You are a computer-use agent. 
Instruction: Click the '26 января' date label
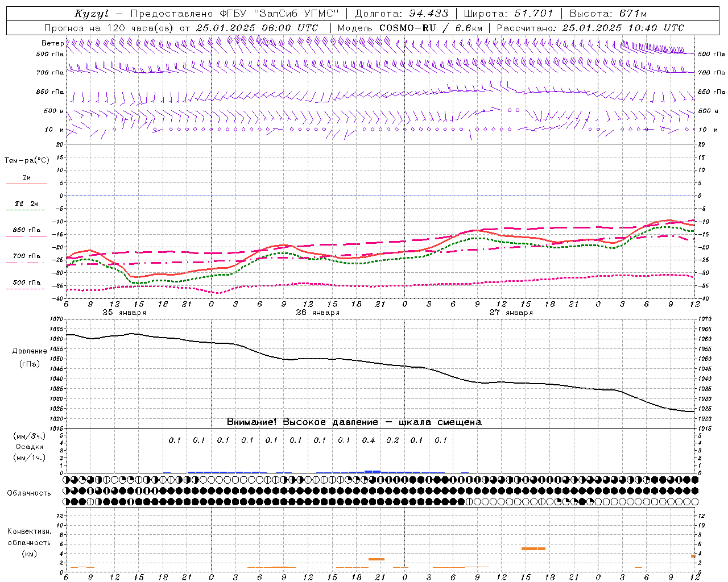(317, 313)
